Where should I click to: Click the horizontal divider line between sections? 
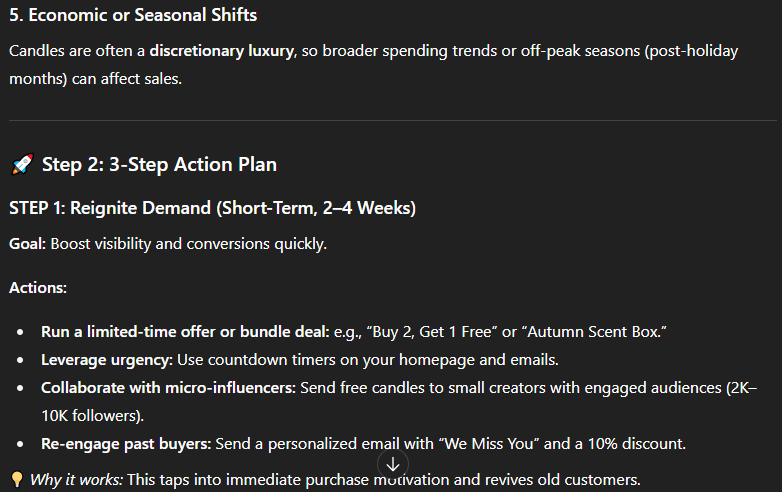click(391, 121)
